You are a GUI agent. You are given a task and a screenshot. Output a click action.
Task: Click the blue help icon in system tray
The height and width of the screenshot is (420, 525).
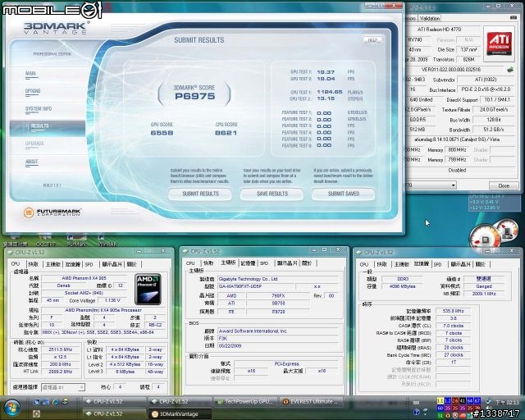pos(417,412)
